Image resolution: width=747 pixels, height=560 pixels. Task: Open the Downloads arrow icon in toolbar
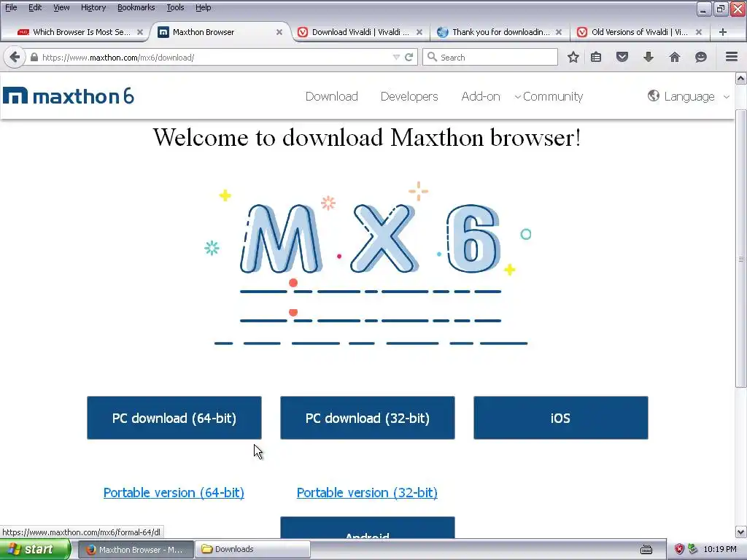tap(649, 57)
